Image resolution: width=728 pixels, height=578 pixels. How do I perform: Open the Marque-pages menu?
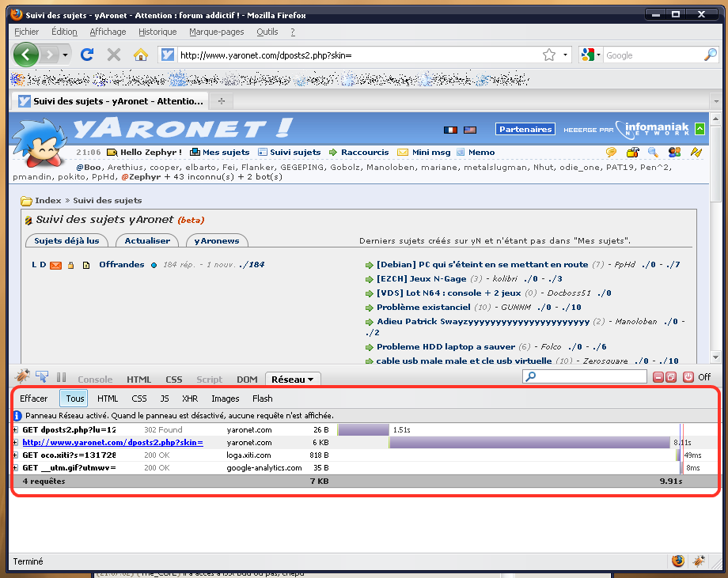[216, 32]
